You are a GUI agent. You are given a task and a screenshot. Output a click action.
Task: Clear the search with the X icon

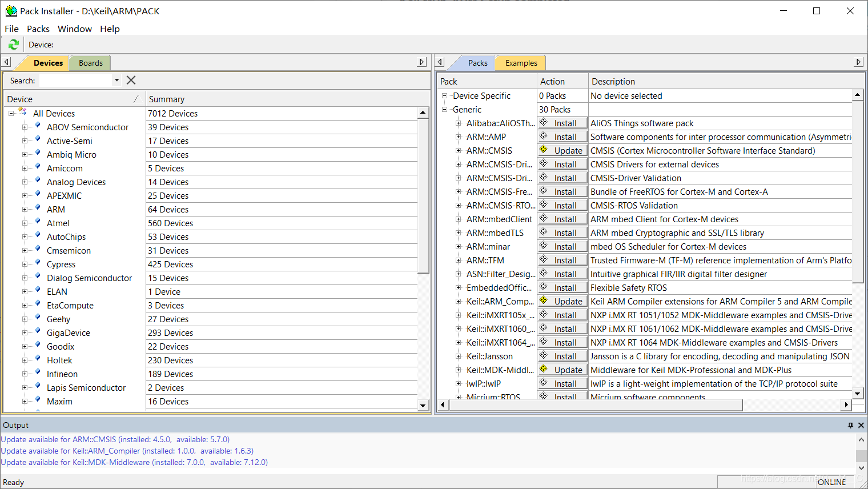tap(131, 81)
